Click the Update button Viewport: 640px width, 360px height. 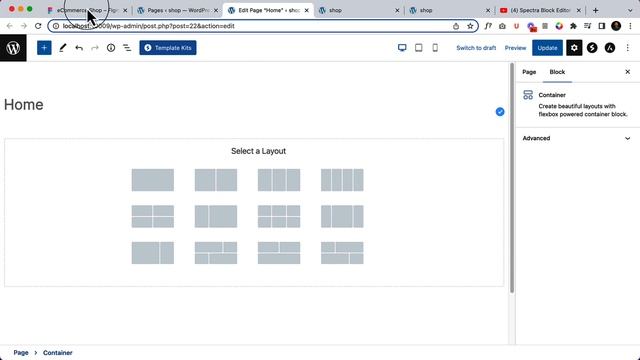[x=547, y=48]
